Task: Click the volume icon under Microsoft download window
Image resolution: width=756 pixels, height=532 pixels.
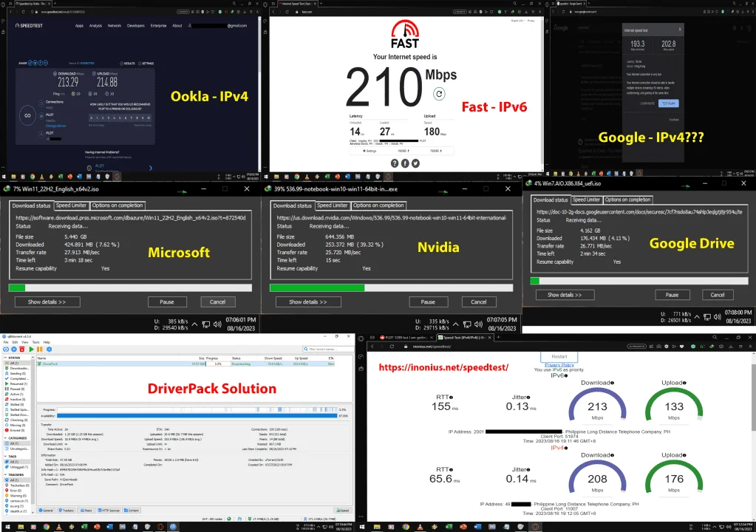Action: click(x=217, y=324)
